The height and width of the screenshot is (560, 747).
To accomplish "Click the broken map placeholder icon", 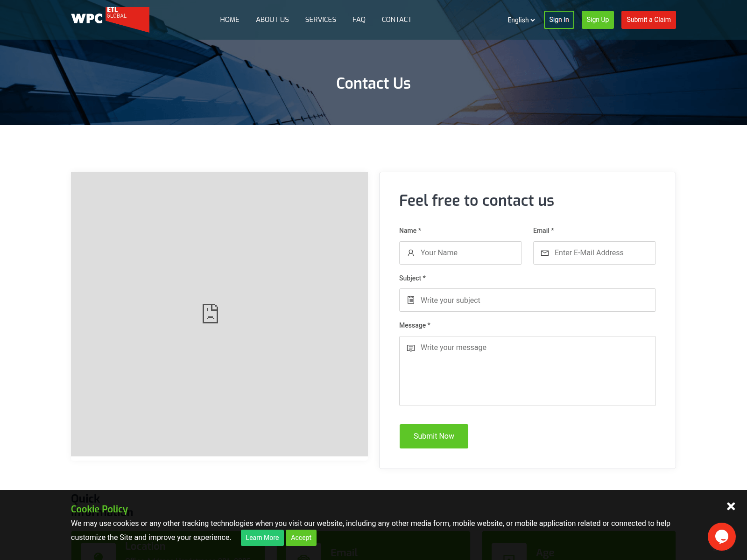I will click(210, 314).
